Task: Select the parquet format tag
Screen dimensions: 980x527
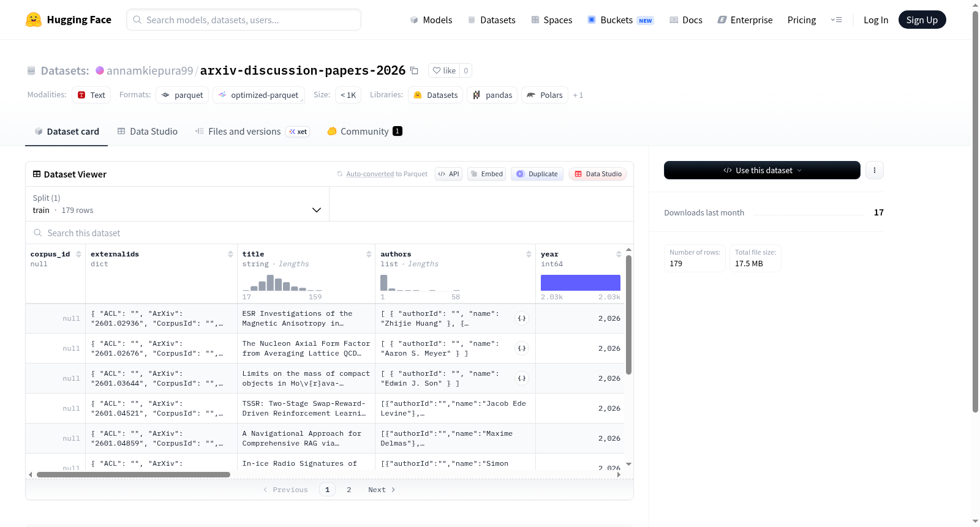Action: tap(183, 95)
